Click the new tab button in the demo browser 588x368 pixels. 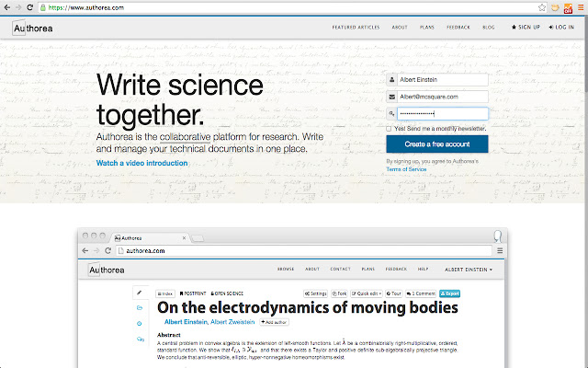(x=198, y=238)
